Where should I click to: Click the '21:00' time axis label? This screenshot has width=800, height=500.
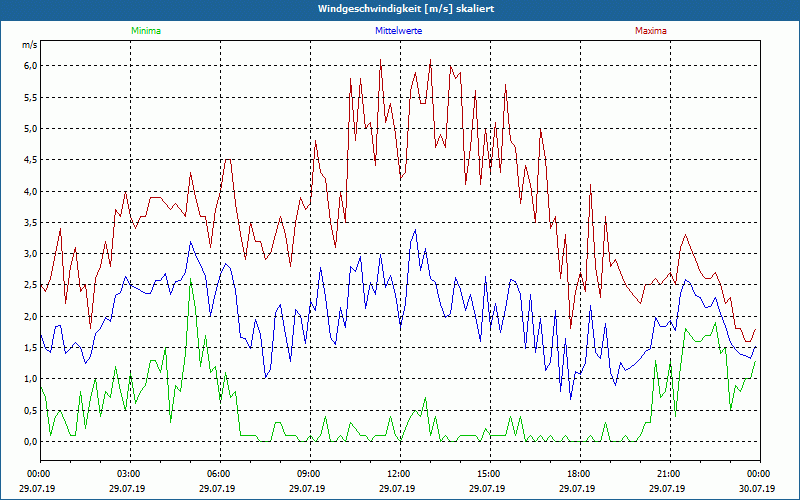(670, 474)
